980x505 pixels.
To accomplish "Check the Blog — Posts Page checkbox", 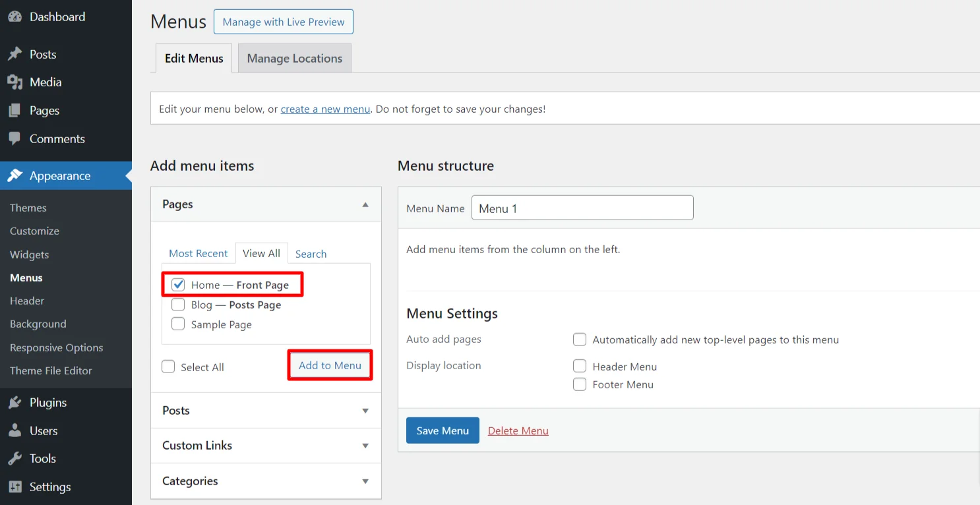I will pyautogui.click(x=178, y=305).
